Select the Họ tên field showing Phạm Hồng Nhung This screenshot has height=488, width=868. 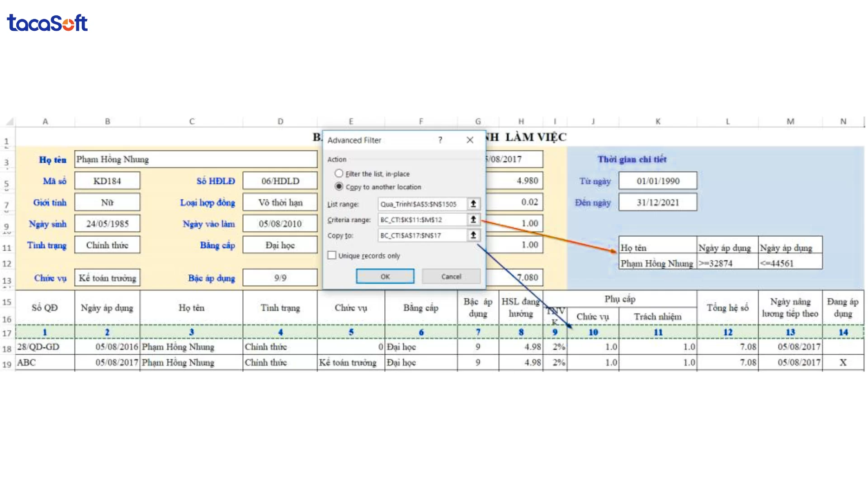[194, 159]
